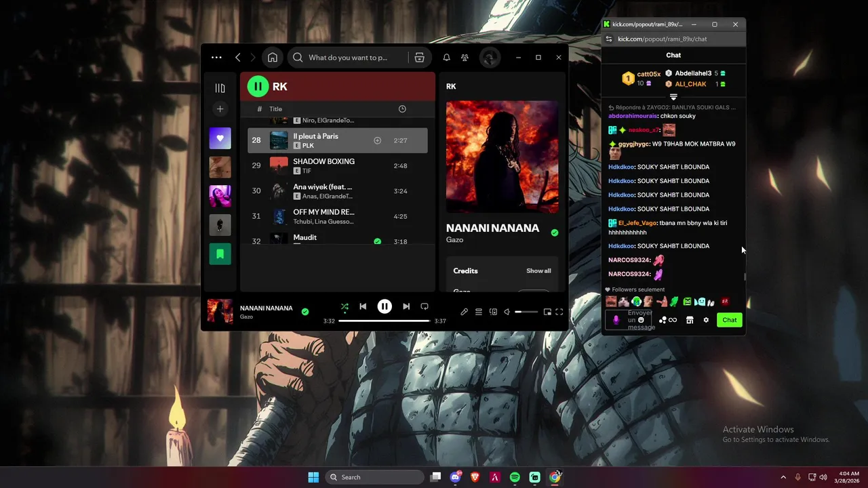This screenshot has height=488, width=868.
Task: Select the Ana wiyek track row
Action: pos(338,191)
